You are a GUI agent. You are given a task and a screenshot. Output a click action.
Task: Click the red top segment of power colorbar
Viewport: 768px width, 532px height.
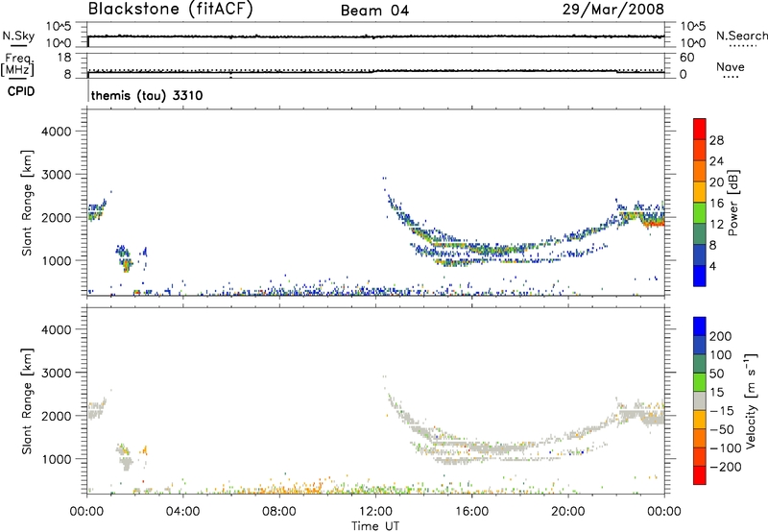tap(700, 129)
